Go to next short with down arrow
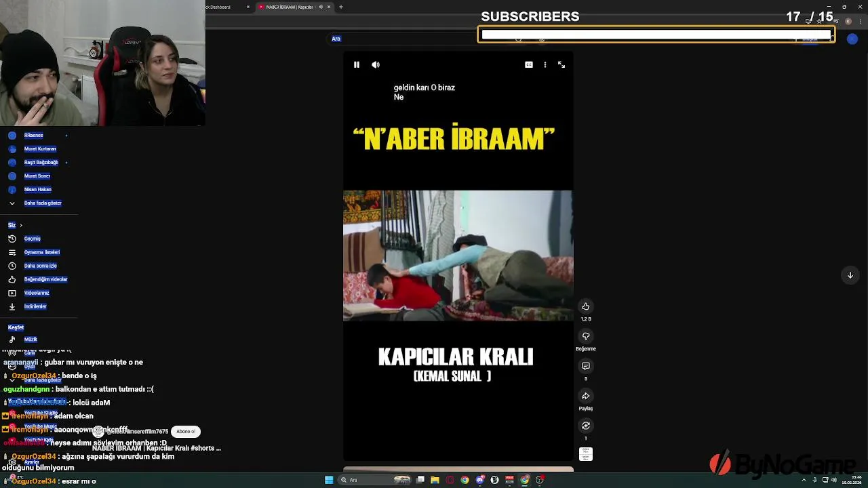Screen dimensions: 868x488 coord(850,275)
